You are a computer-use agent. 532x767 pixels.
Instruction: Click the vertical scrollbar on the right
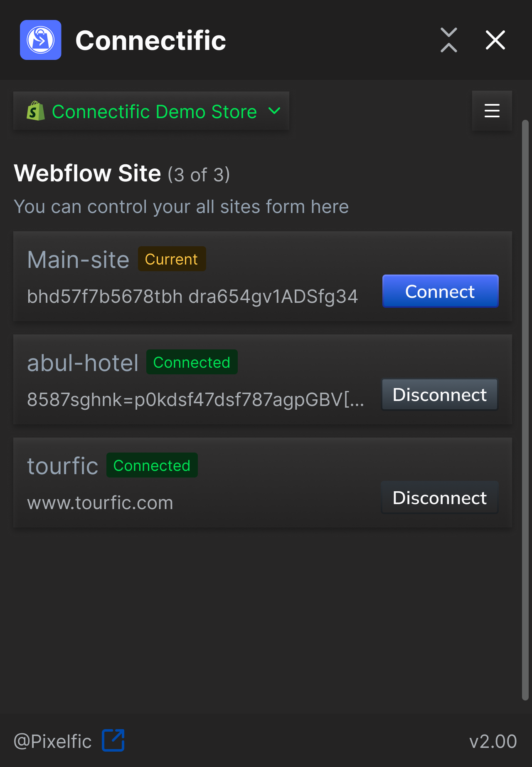525,410
